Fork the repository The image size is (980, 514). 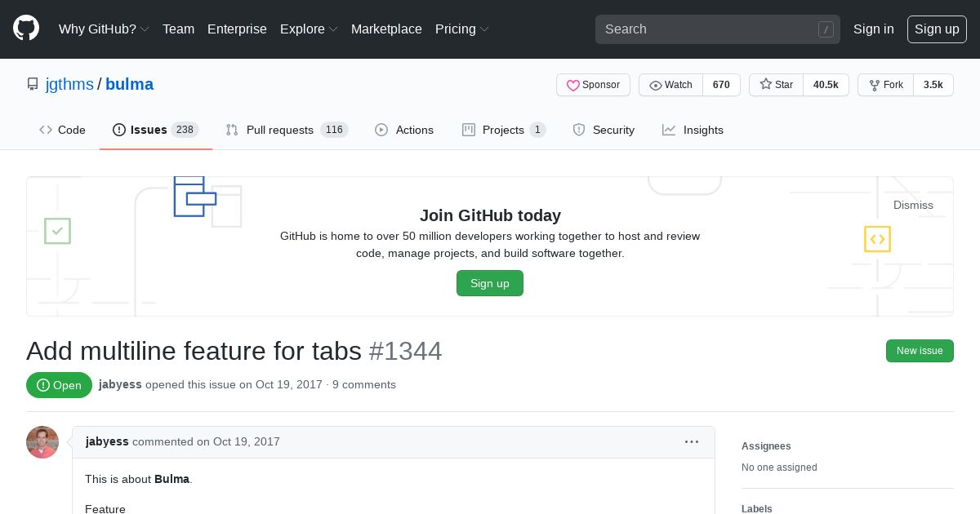885,85
